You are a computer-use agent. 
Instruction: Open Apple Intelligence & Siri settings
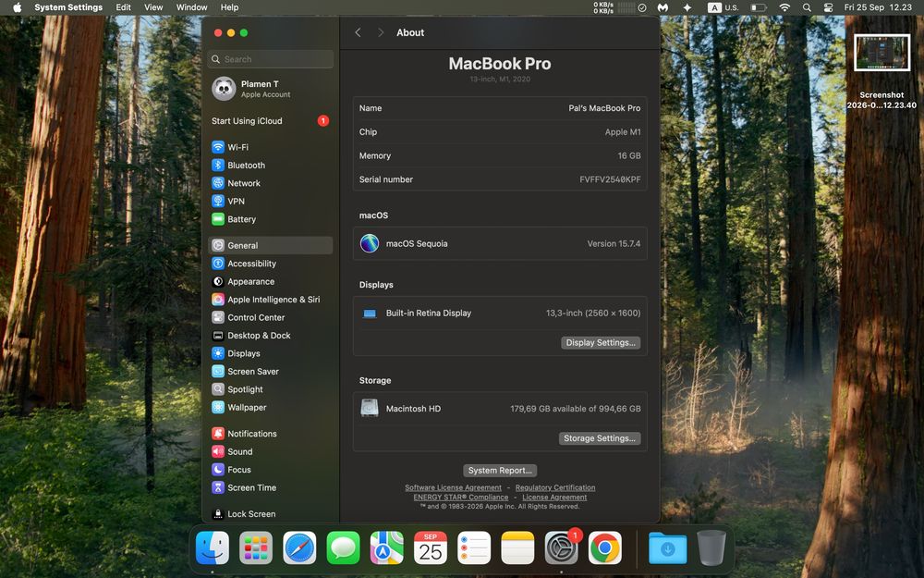pos(271,300)
